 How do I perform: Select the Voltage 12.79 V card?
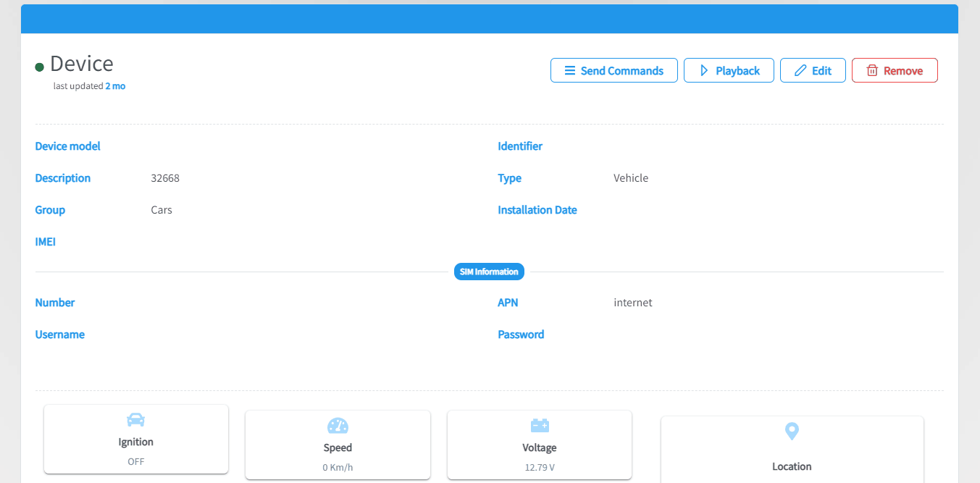(540, 445)
